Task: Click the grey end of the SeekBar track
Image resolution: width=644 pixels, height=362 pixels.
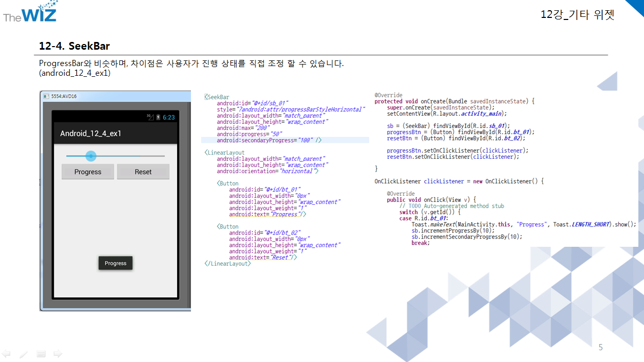Action: [x=153, y=156]
